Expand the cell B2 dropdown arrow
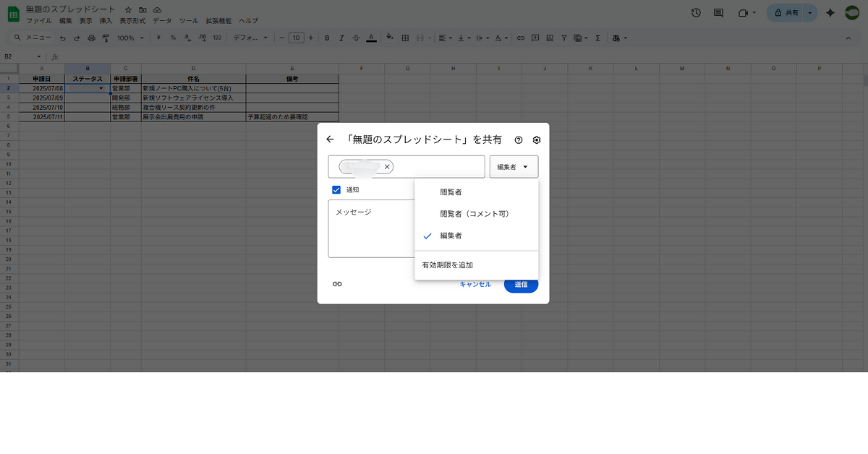The image size is (868, 454). point(101,88)
